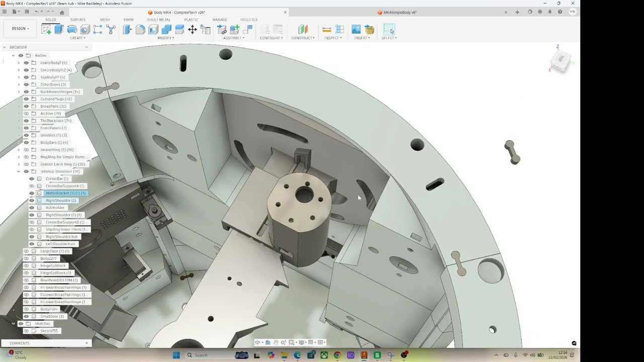The width and height of the screenshot is (644, 362).
Task: Hide the BoltHolder body
Action: 32,208
